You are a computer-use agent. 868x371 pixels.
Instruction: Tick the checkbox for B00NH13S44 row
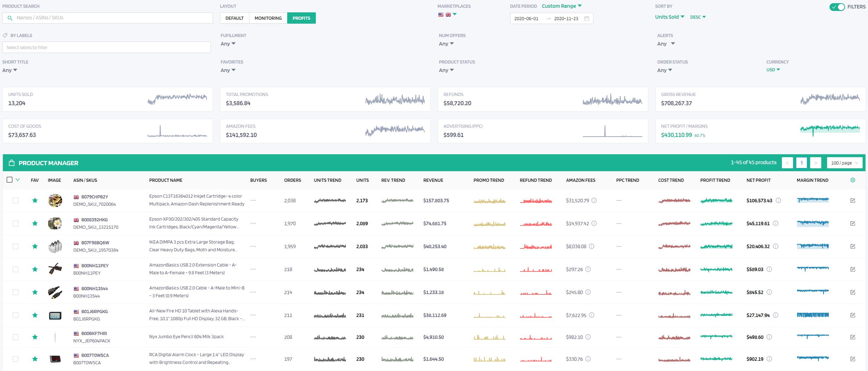[16, 292]
